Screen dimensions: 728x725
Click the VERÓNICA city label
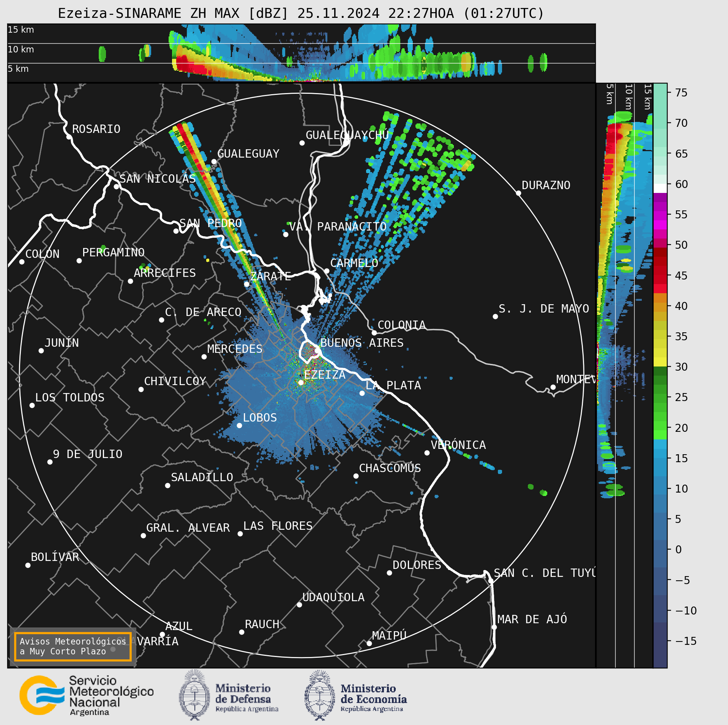point(458,445)
